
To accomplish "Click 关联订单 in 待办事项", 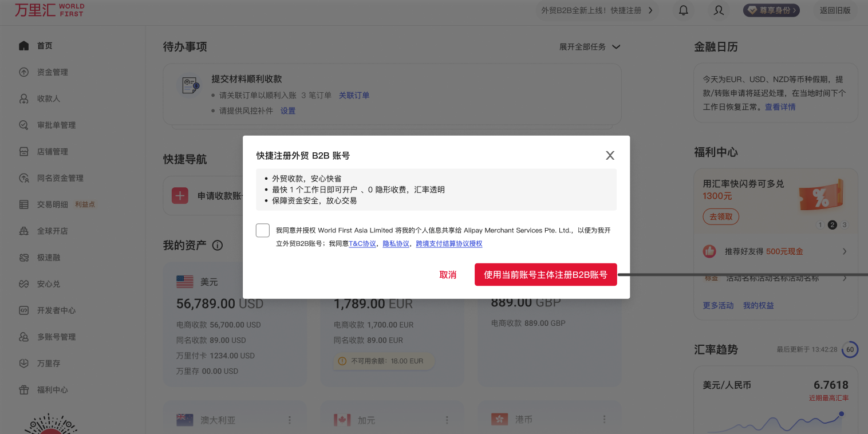I will tap(354, 95).
